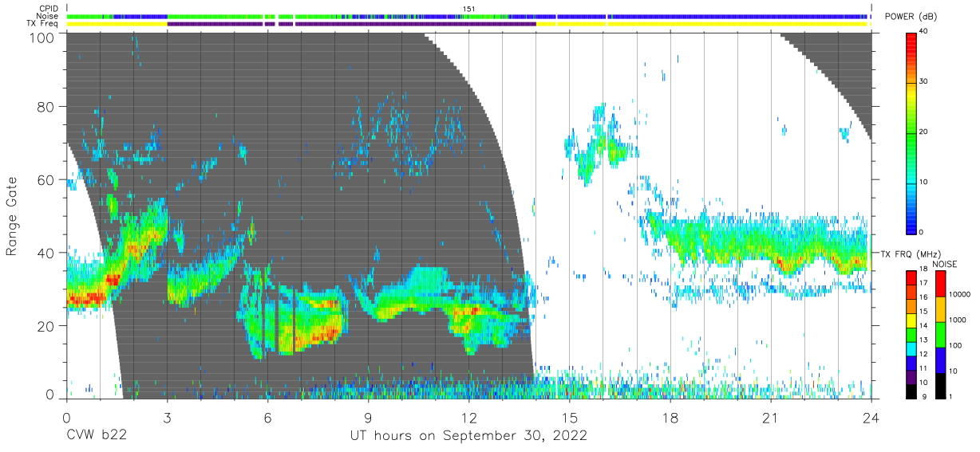Click power colorbar value '30'
This screenshot has width=980, height=452.
point(924,82)
